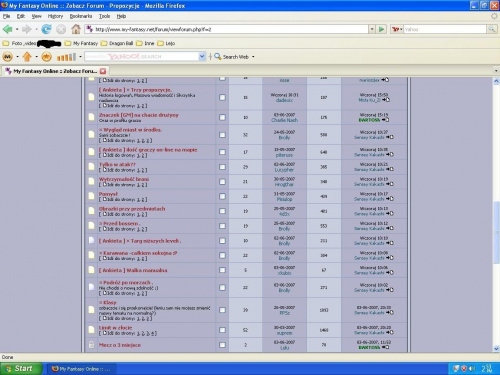The width and height of the screenshot is (500, 375).
Task: Open the Yahoo toolbar search box dropdown
Action: (202, 57)
